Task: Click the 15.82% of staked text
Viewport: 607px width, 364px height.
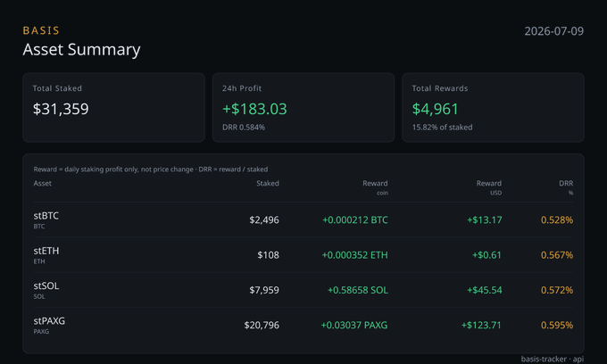Action: [x=442, y=128]
